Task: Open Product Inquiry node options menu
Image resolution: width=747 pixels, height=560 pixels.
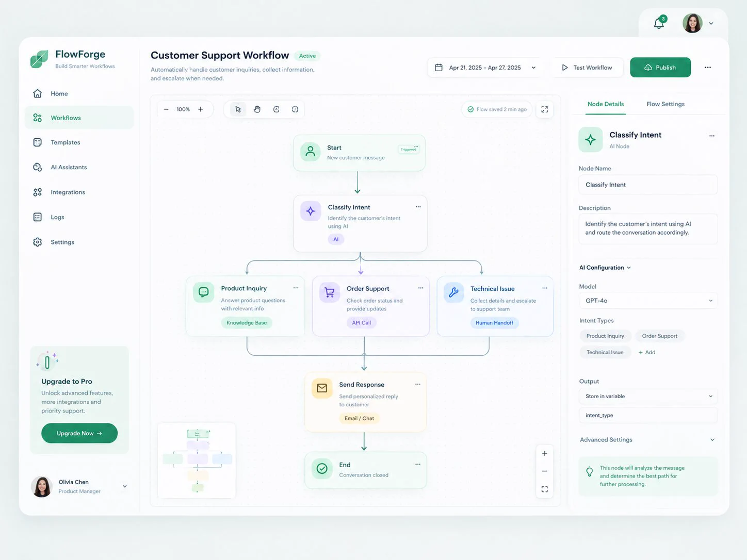Action: 296,288
